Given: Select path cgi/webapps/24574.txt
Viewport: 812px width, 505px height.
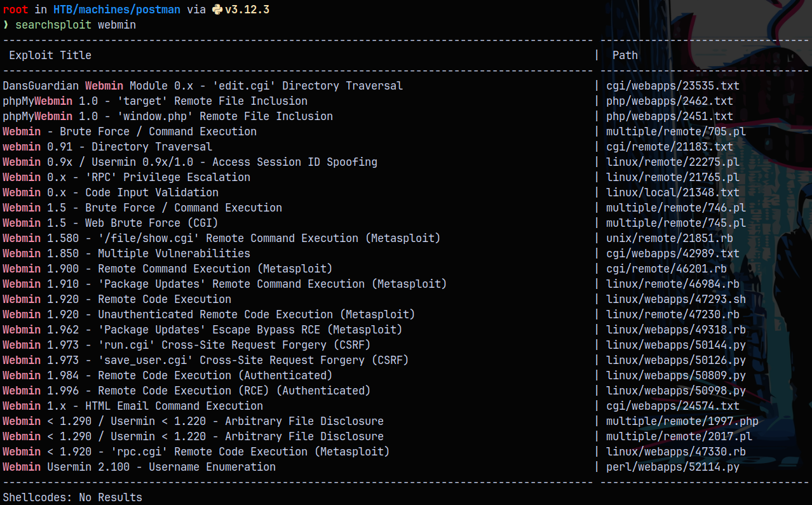Looking at the screenshot, I should [x=673, y=406].
